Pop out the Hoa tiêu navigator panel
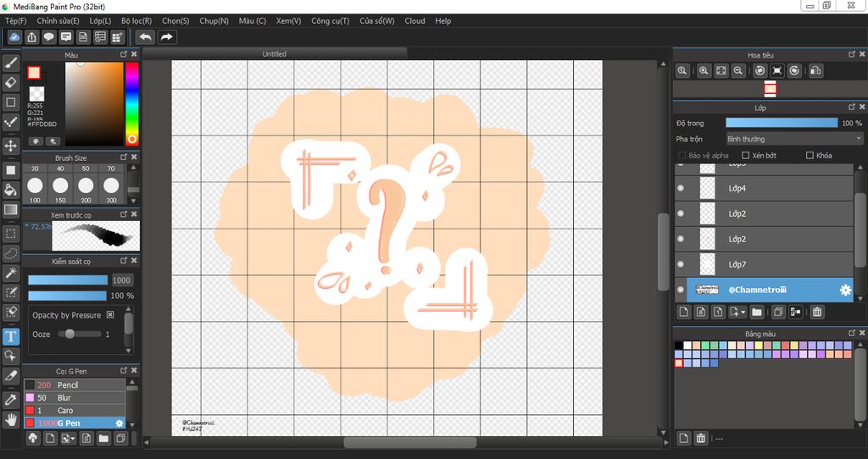Image resolution: width=868 pixels, height=459 pixels. pyautogui.click(x=852, y=54)
